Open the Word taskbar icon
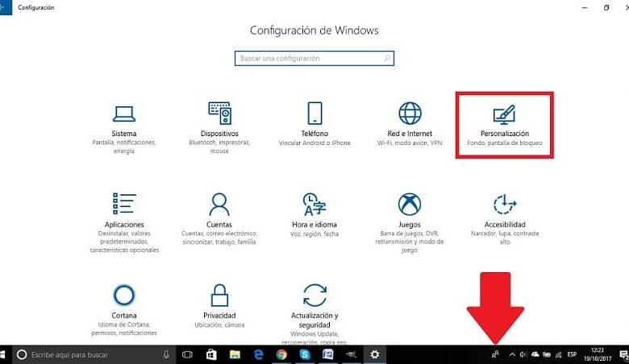The height and width of the screenshot is (364, 629). tap(328, 355)
